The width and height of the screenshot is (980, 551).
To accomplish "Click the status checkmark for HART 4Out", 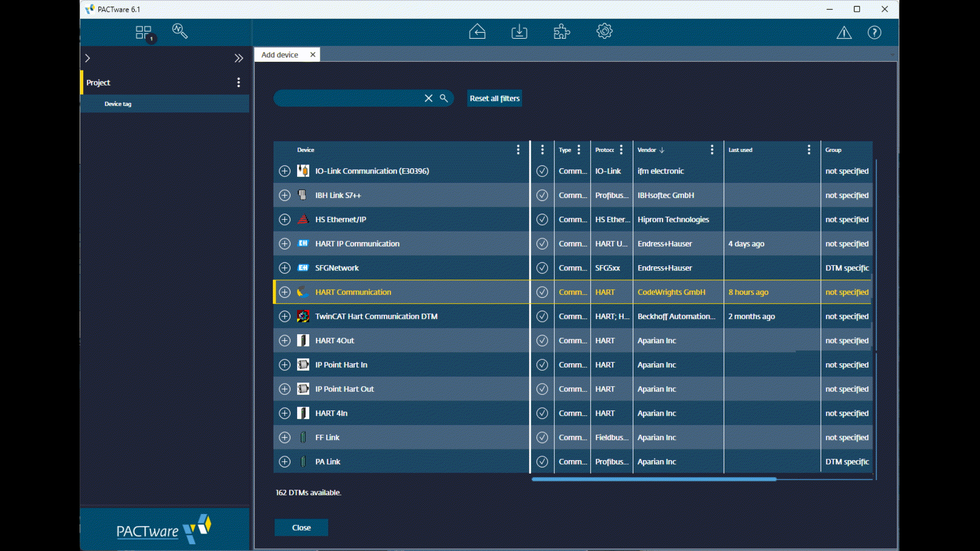I will tap(542, 341).
